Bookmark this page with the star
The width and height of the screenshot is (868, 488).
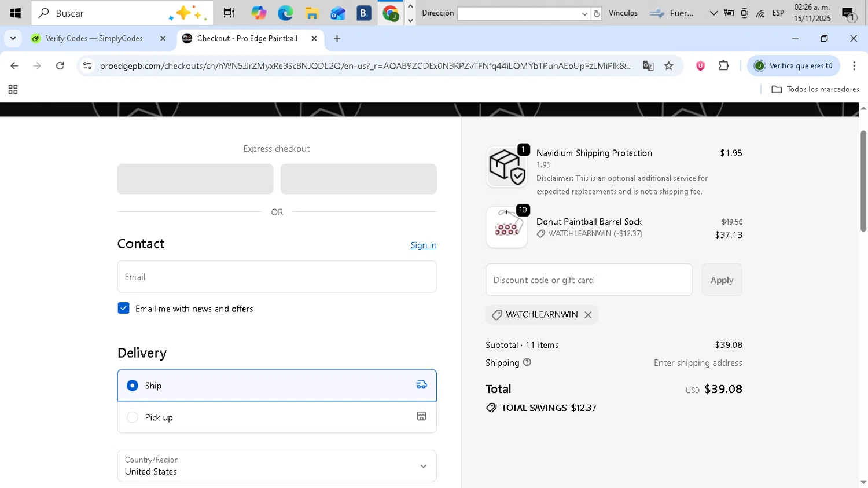(x=669, y=66)
